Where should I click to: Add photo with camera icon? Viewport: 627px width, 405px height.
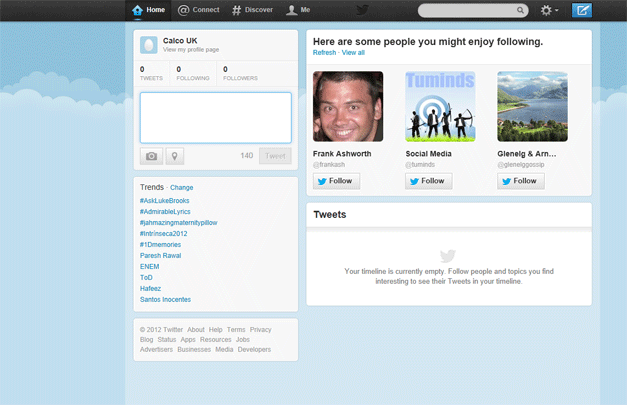pos(151,156)
